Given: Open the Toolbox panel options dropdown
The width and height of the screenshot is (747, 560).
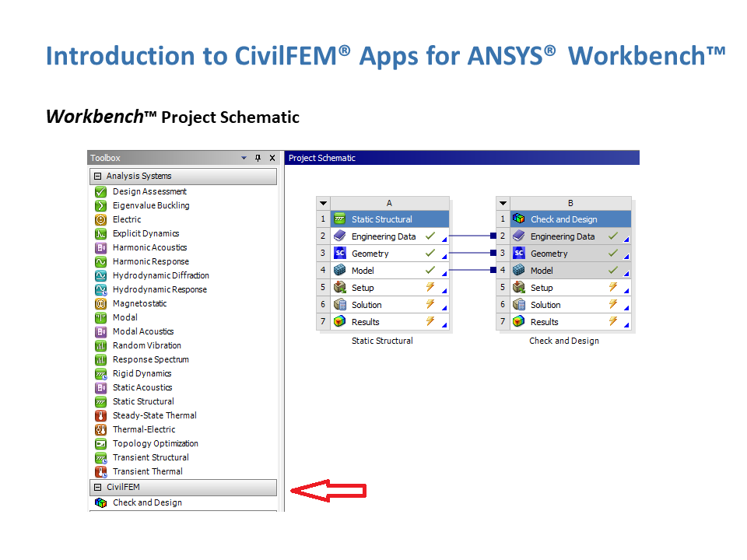Looking at the screenshot, I should (244, 158).
